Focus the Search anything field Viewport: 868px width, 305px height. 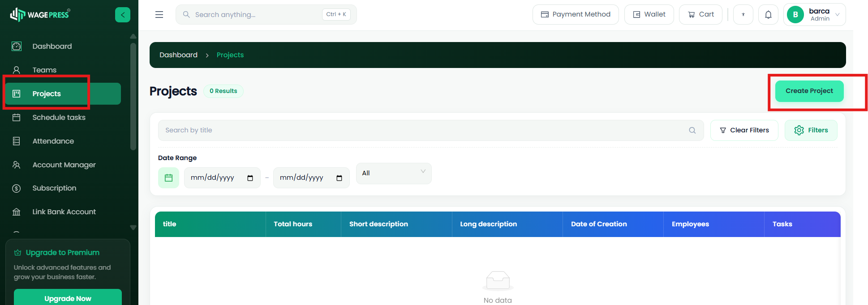coord(266,15)
